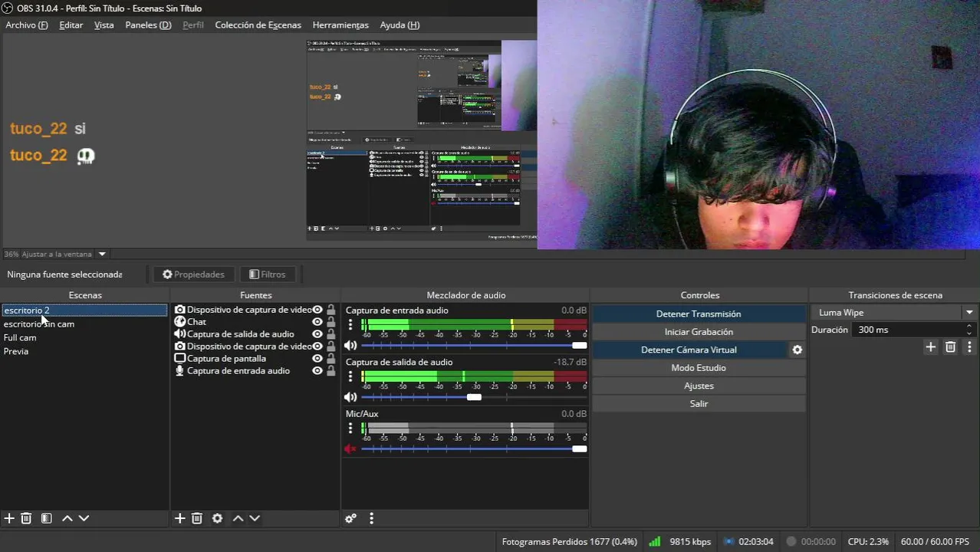Screen dimensions: 980x552
Task: Unlock Captura de pantalla source
Action: tap(331, 358)
